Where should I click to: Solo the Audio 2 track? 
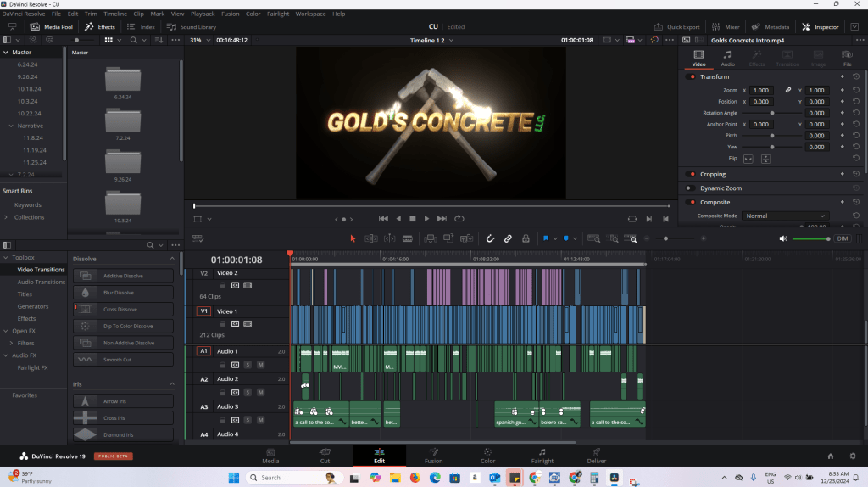pyautogui.click(x=248, y=392)
